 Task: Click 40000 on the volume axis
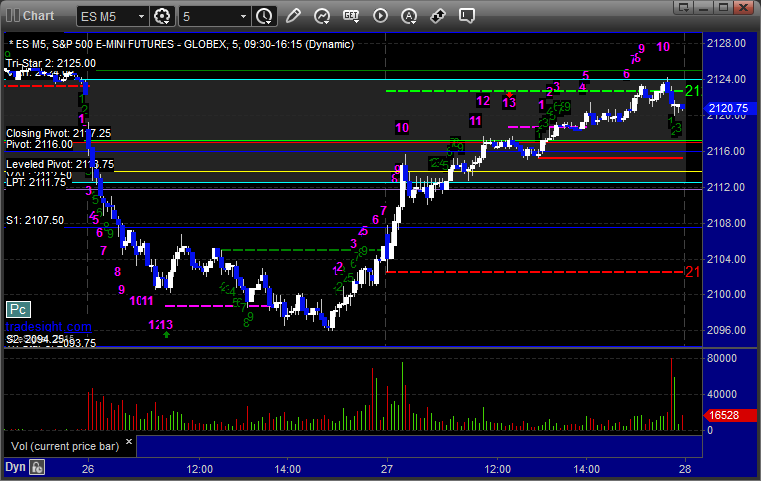pos(722,394)
